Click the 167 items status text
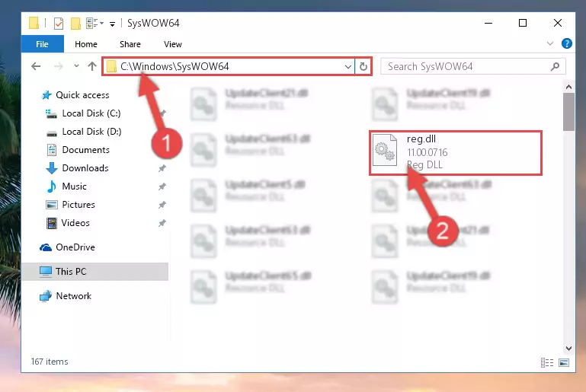 coord(50,362)
